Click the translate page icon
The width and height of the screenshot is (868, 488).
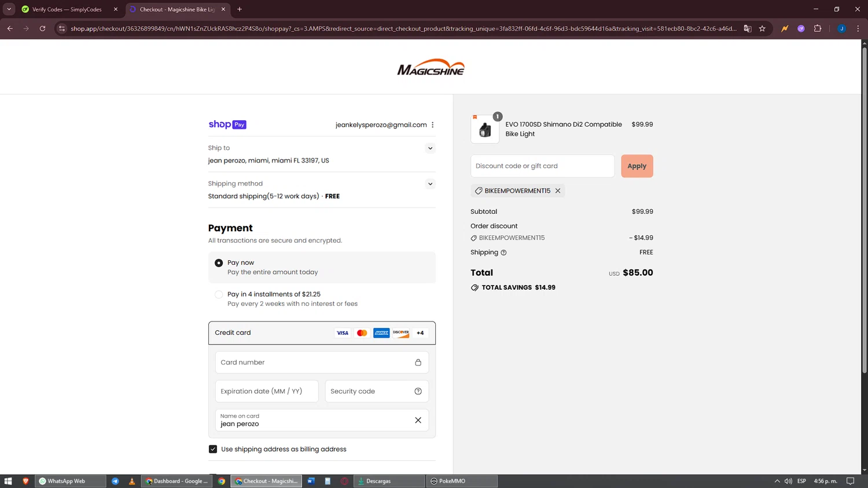click(748, 28)
